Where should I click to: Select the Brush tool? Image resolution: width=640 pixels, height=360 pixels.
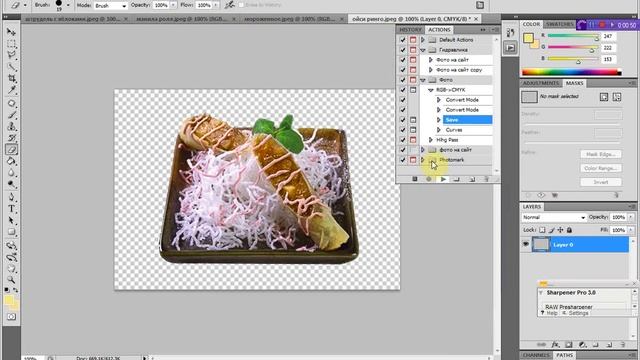[x=11, y=115]
